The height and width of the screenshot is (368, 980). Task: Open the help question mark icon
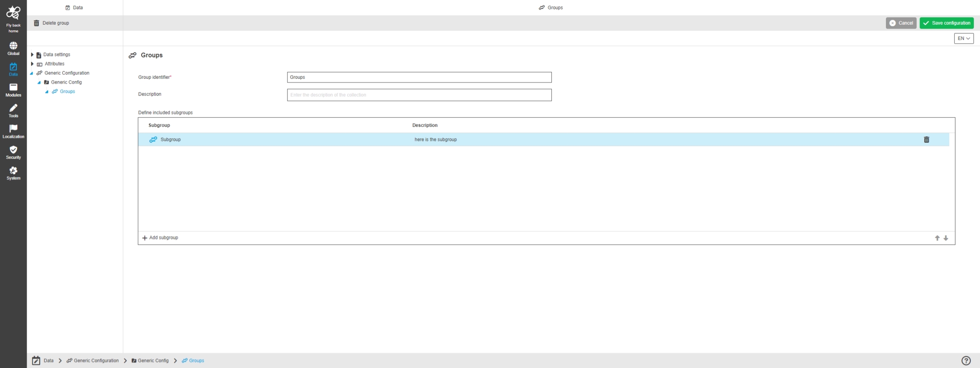point(966,361)
